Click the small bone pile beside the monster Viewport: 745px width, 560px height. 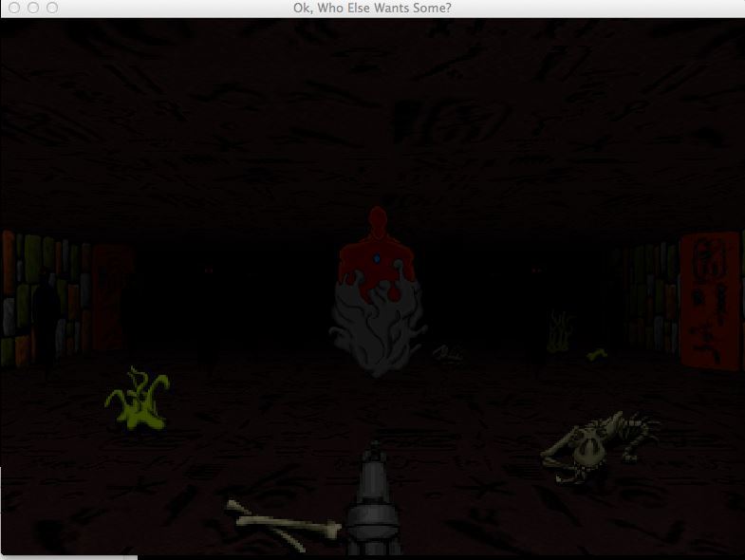(x=448, y=354)
